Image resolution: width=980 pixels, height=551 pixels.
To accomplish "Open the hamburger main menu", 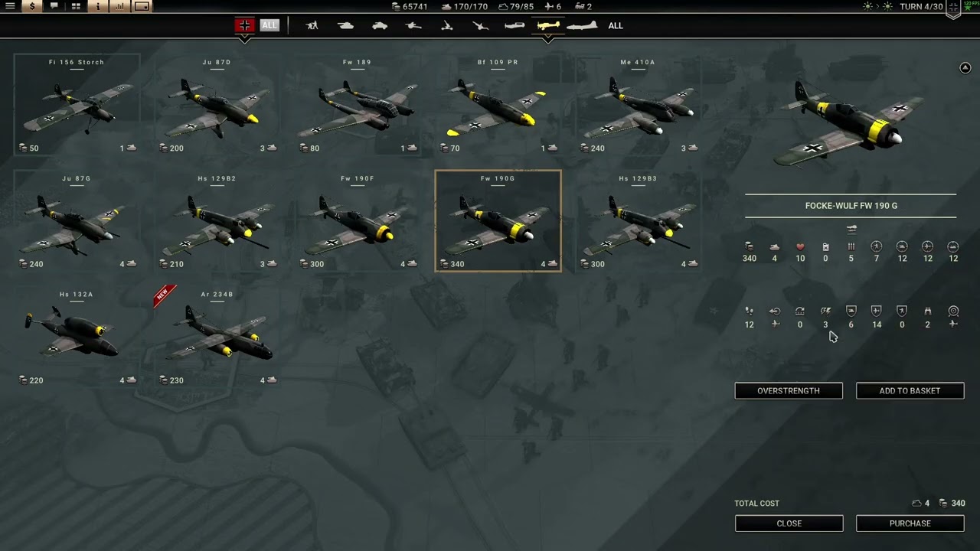I will point(10,6).
